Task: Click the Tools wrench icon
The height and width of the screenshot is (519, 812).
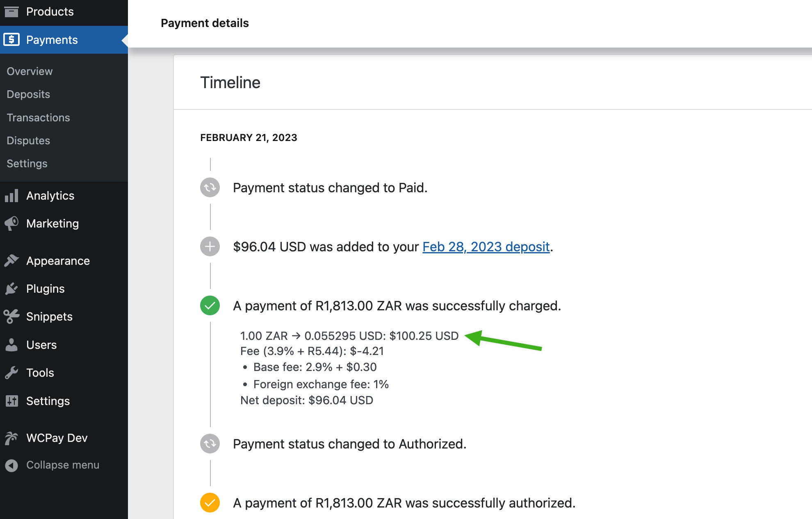Action: [x=12, y=373]
